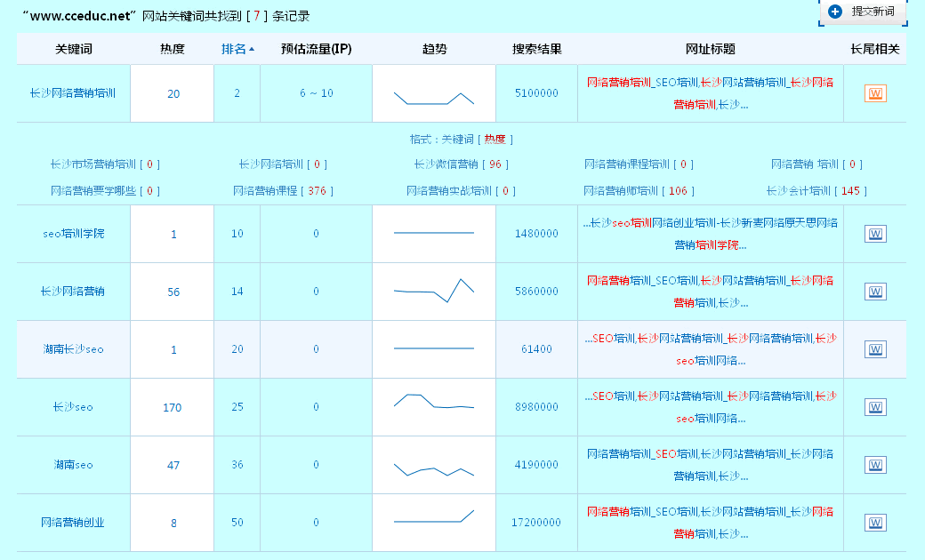Click the trend sparkline for 长沙网络营销

(x=433, y=291)
